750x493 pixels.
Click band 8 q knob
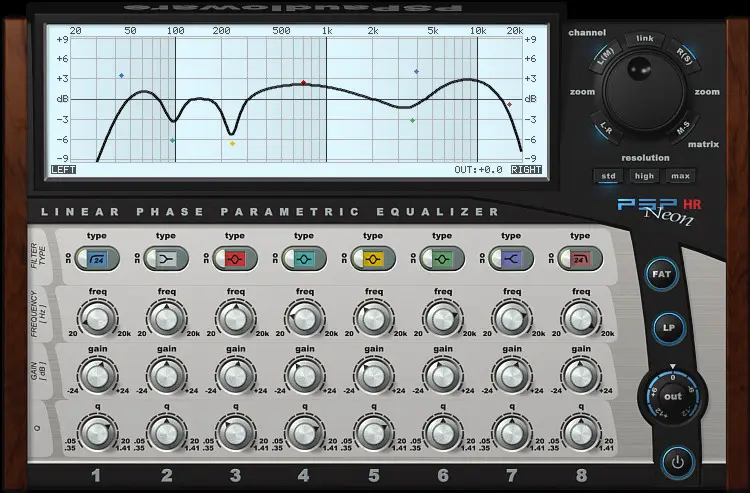pos(581,433)
